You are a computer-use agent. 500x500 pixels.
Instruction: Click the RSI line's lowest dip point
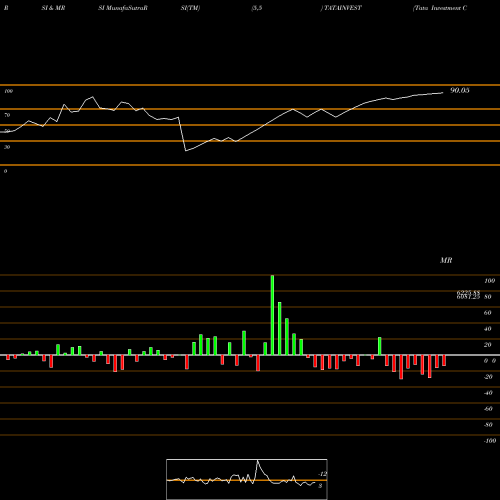pos(186,151)
